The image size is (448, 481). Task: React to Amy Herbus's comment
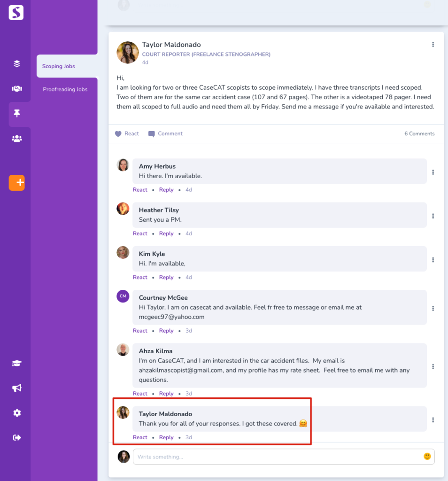tap(140, 190)
